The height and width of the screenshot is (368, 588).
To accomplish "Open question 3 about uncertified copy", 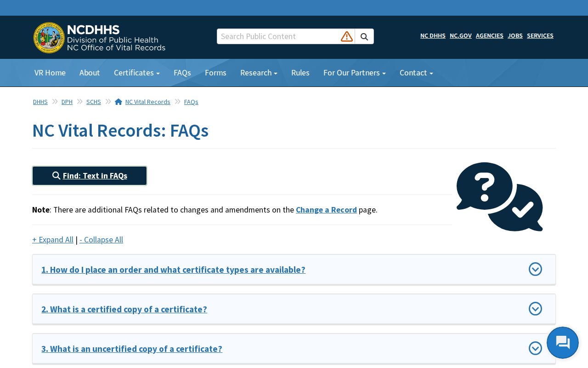I will pos(132,349).
